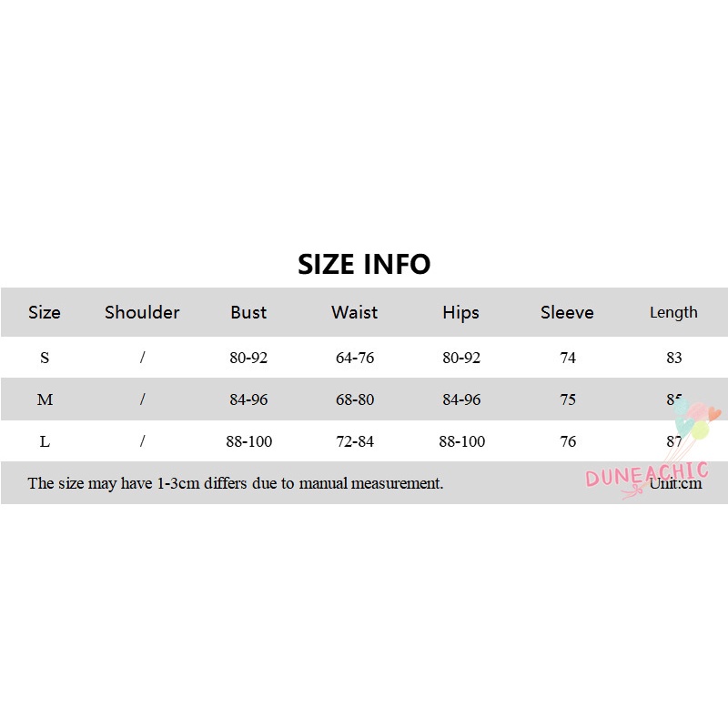
Task: Select the Size column header
Action: click(45, 312)
